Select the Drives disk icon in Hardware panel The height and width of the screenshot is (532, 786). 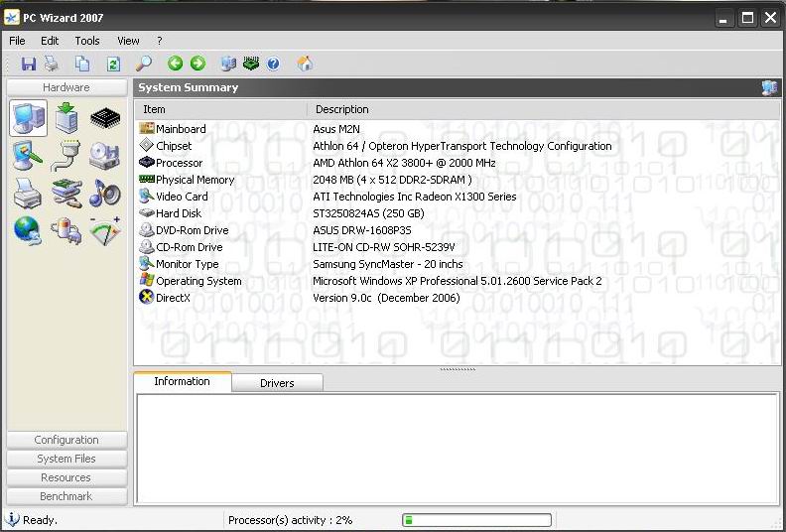104,156
